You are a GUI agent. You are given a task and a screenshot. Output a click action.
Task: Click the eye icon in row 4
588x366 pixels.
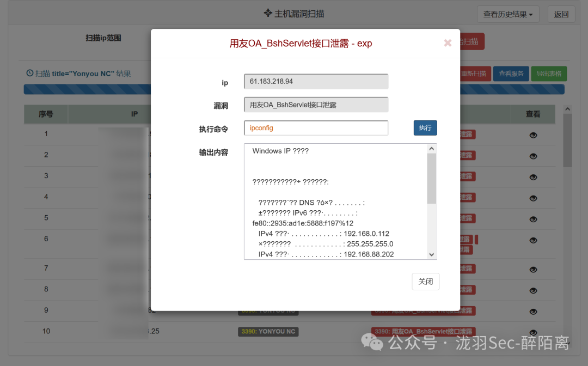pos(533,198)
